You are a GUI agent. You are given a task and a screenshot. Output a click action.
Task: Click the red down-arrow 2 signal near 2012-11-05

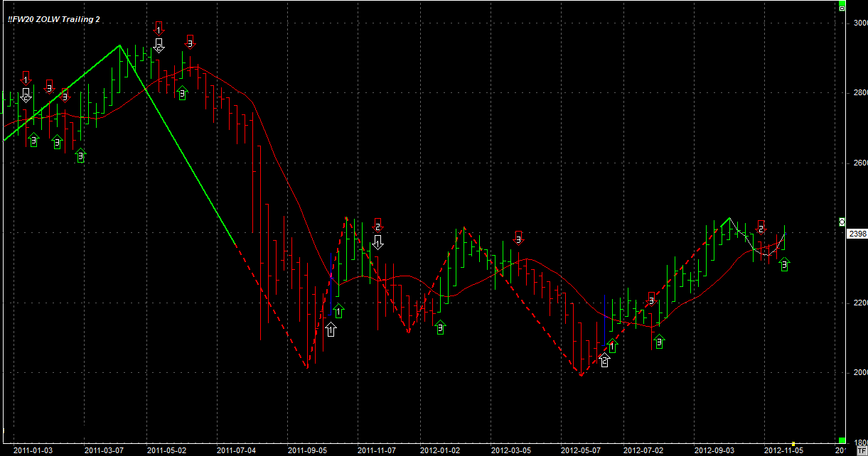tap(761, 227)
